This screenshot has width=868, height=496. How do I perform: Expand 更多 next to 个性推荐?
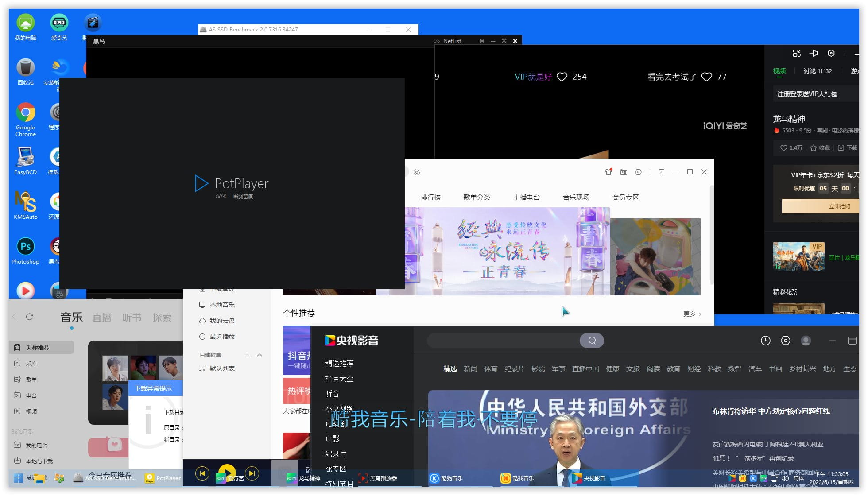click(690, 314)
